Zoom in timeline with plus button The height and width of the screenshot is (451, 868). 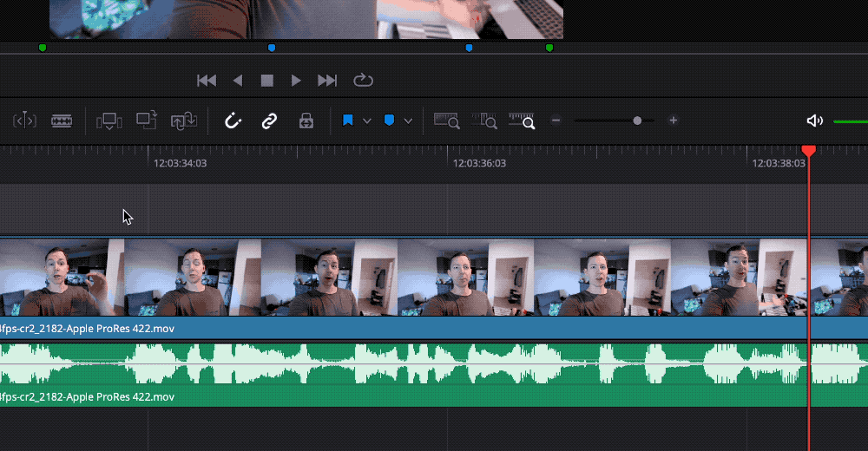(x=674, y=120)
